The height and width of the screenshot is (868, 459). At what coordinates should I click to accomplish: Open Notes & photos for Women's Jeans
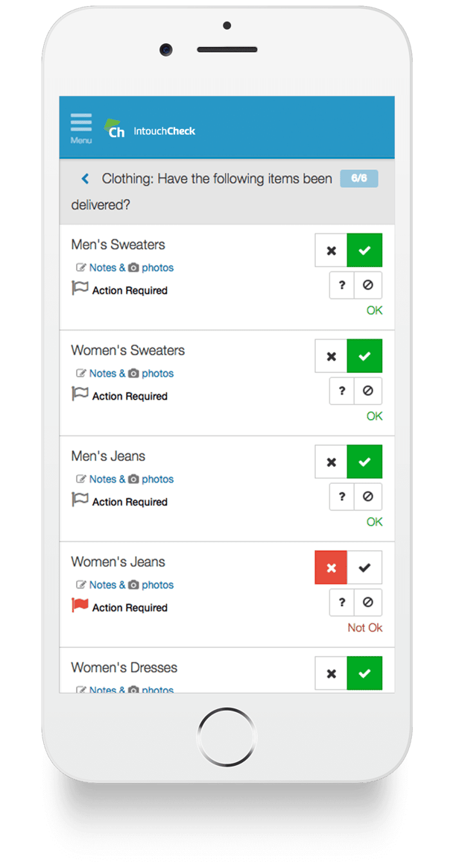(x=125, y=585)
